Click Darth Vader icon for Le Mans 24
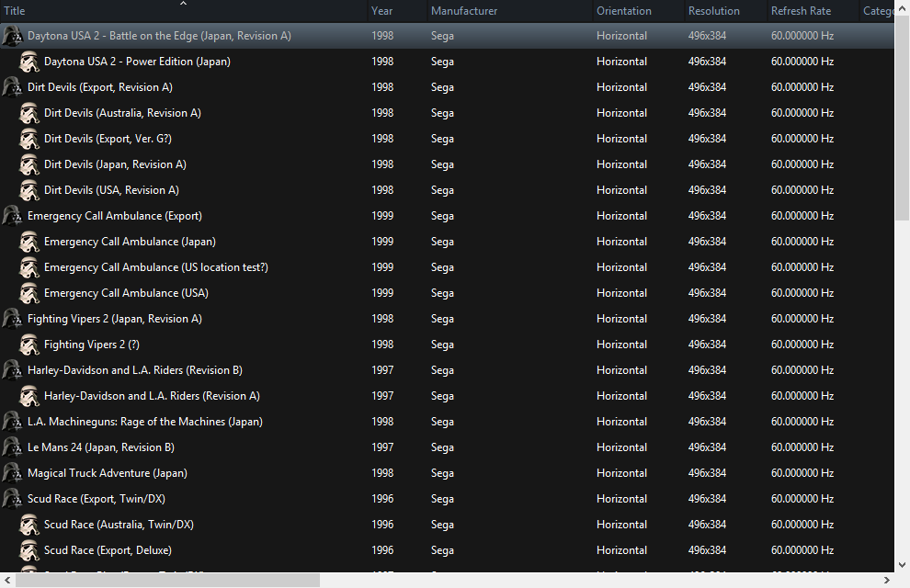 click(x=12, y=447)
